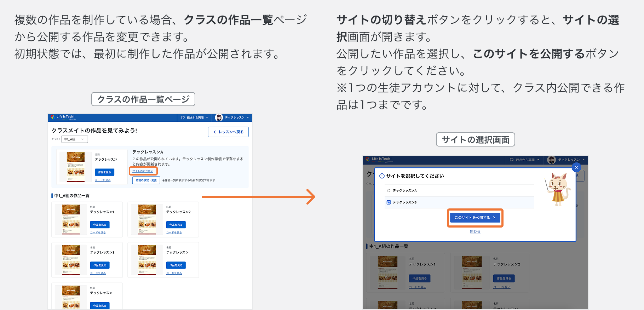Viewport: 644px width, 310px height.
Task: Click the サイトの選択画面 caption label
Action: (x=476, y=139)
